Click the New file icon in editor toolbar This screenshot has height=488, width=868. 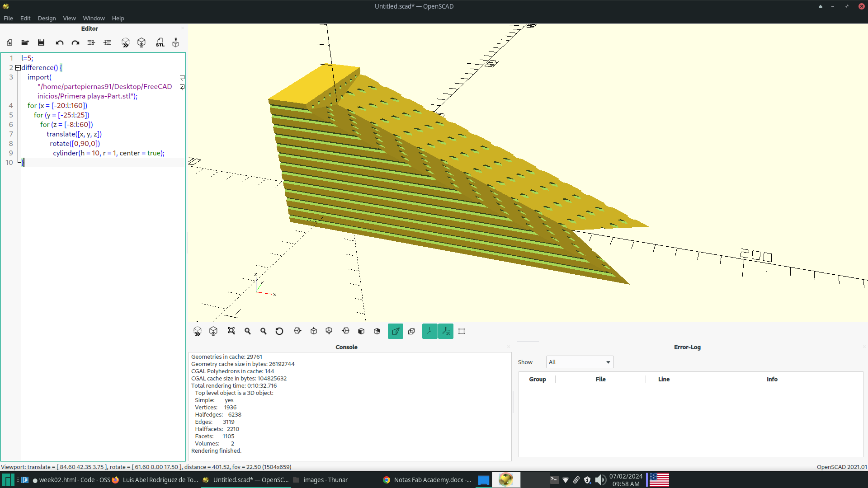[9, 42]
